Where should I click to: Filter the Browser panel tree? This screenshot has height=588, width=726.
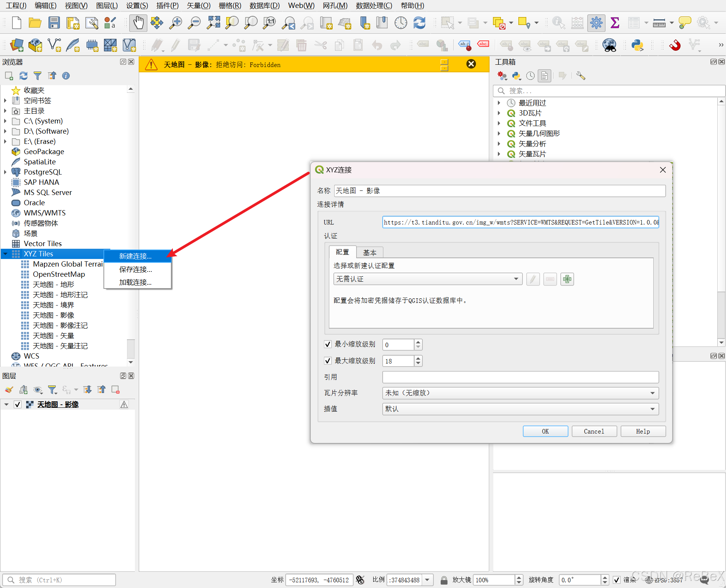click(38, 76)
